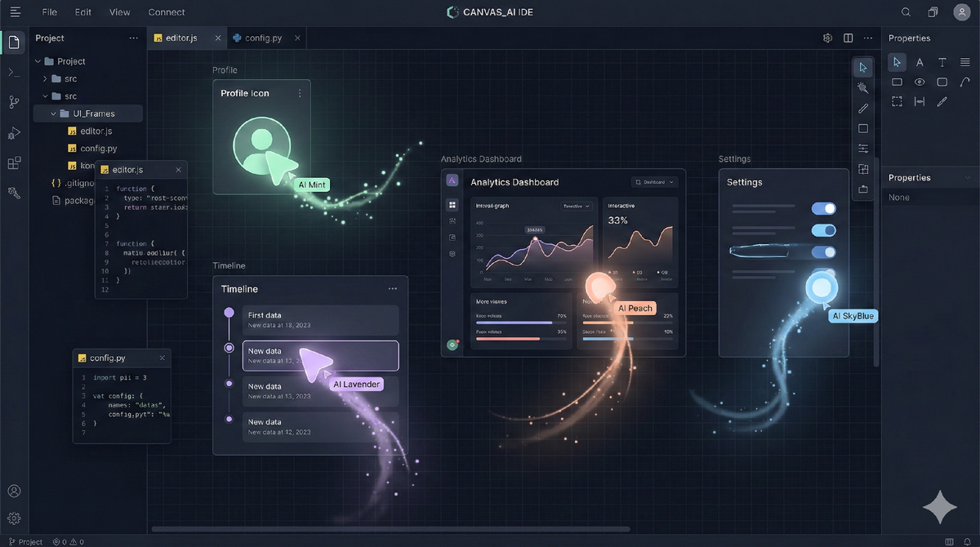Viewport: 980px width, 547px height.
Task: Open the source control branch icon
Action: tap(14, 102)
